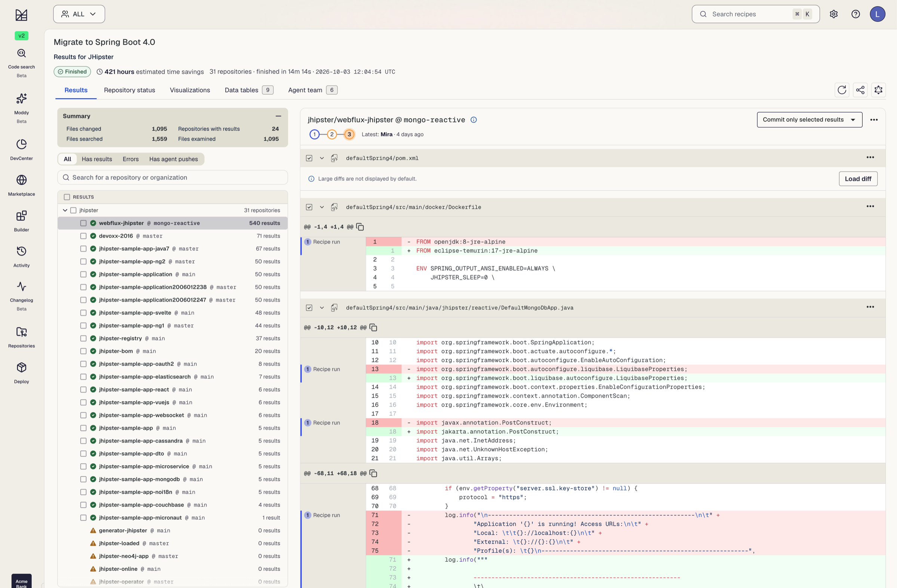897x588 pixels.
Task: Show info for webflux-jhipster repository
Action: (x=474, y=120)
